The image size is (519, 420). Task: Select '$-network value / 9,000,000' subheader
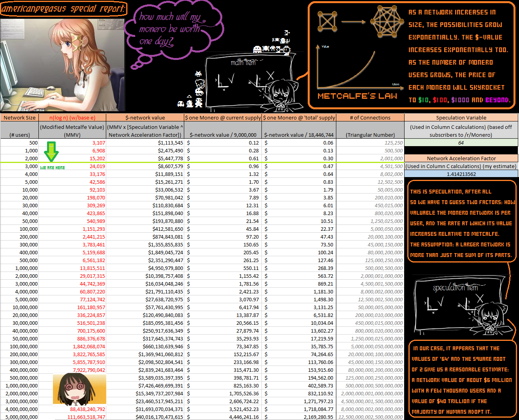(x=223, y=135)
